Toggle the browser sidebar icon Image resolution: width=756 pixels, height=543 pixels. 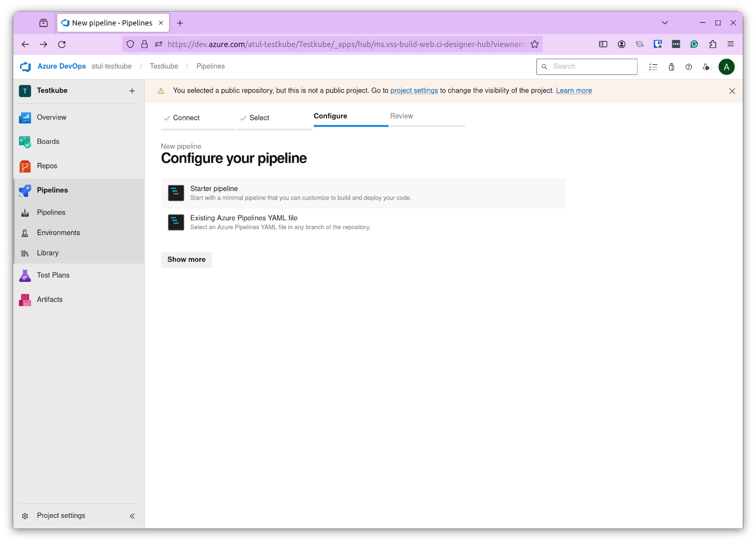[x=603, y=44]
